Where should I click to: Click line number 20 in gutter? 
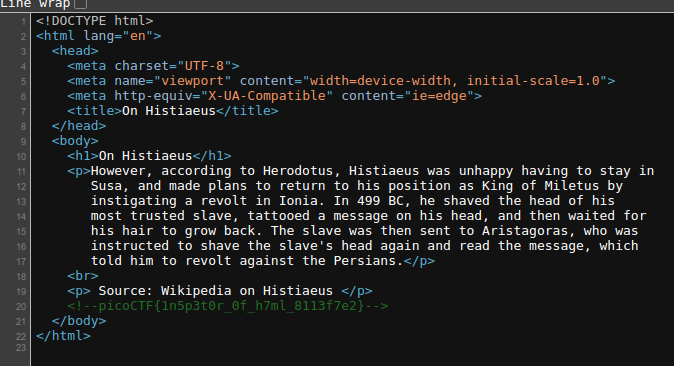tap(21, 307)
